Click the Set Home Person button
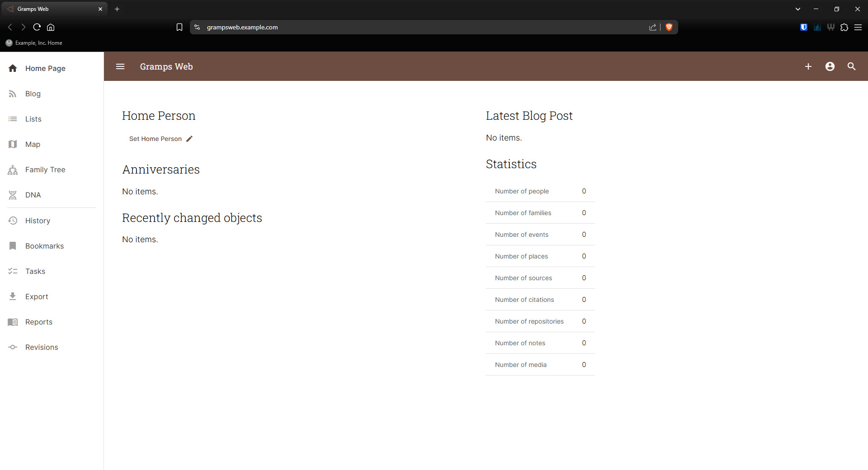Screen dimensions: 868x470 point(156,139)
